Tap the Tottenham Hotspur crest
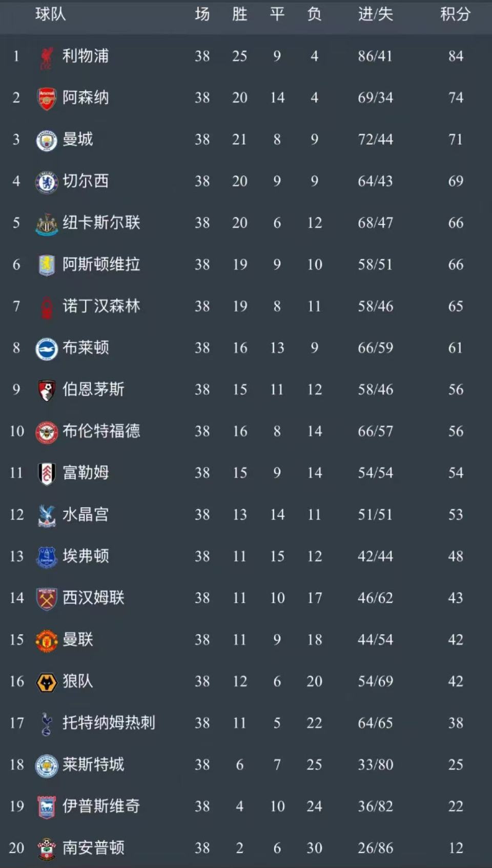The width and height of the screenshot is (492, 868). [x=47, y=724]
